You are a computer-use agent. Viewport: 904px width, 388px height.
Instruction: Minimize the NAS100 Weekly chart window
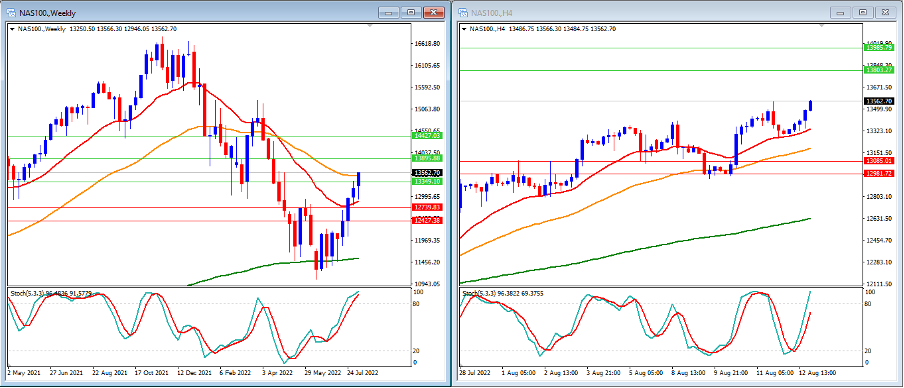coord(389,12)
